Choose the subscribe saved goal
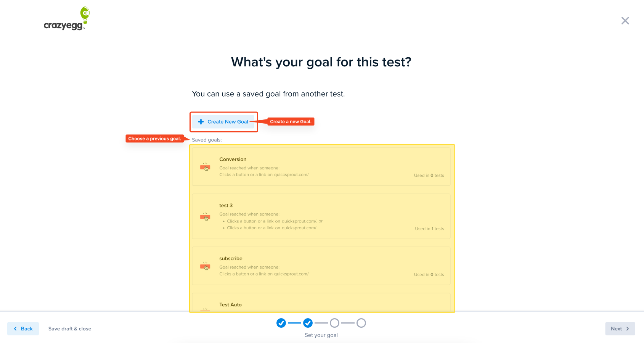The width and height of the screenshot is (644, 343). point(321,266)
